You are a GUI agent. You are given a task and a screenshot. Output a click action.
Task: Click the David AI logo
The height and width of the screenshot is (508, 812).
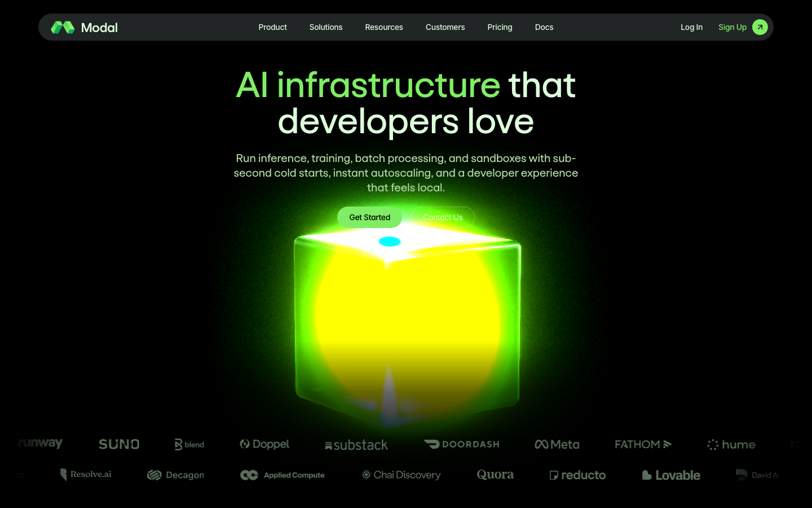pyautogui.click(x=758, y=475)
